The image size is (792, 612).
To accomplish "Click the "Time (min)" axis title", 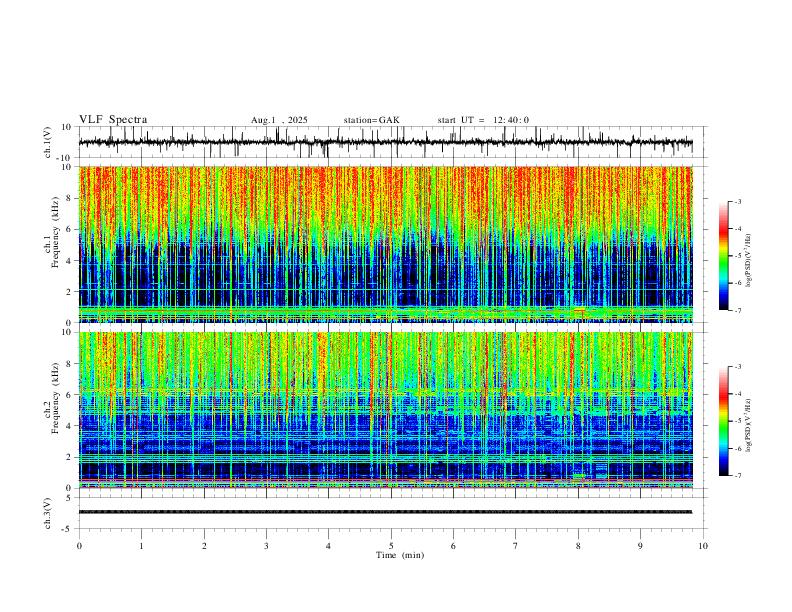I will click(400, 555).
